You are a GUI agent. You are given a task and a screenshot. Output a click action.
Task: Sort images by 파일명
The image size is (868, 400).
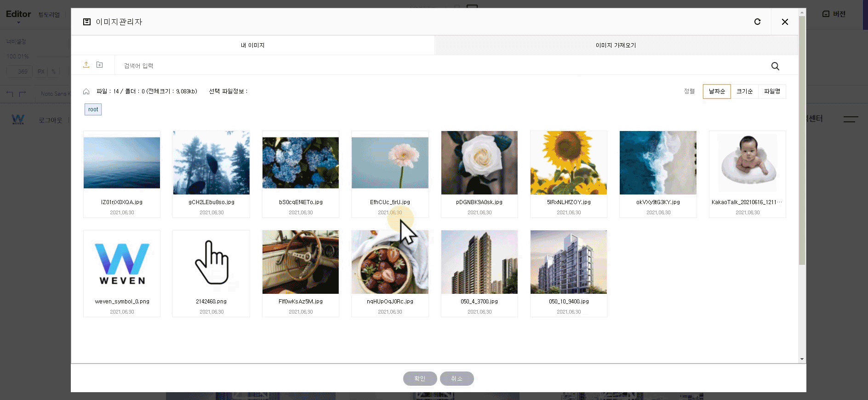772,91
